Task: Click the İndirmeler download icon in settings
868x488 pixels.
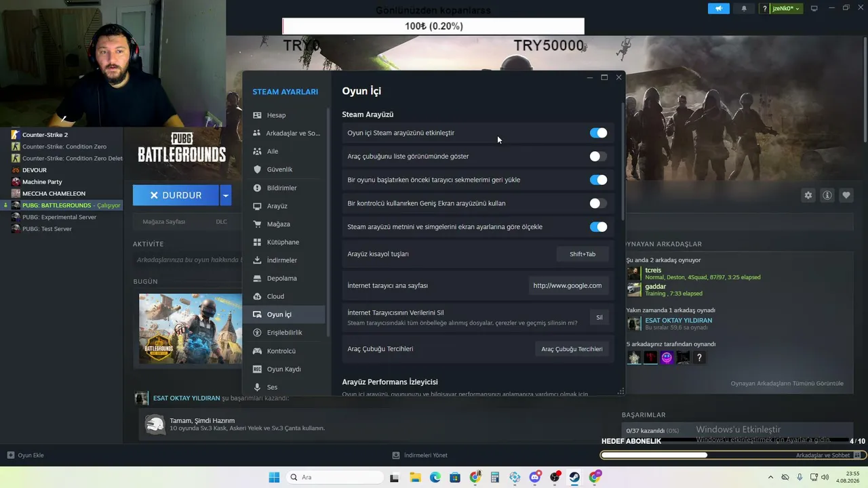Action: pyautogui.click(x=257, y=260)
